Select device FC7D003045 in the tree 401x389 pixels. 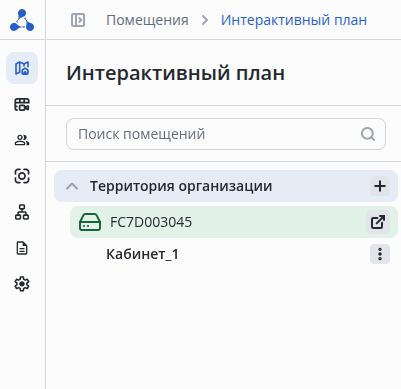point(234,222)
